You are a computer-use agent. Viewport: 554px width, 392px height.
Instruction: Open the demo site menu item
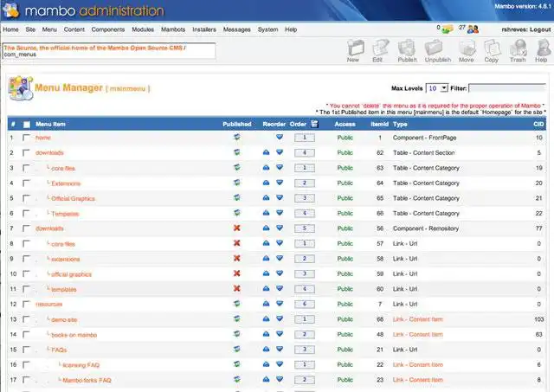pos(64,319)
